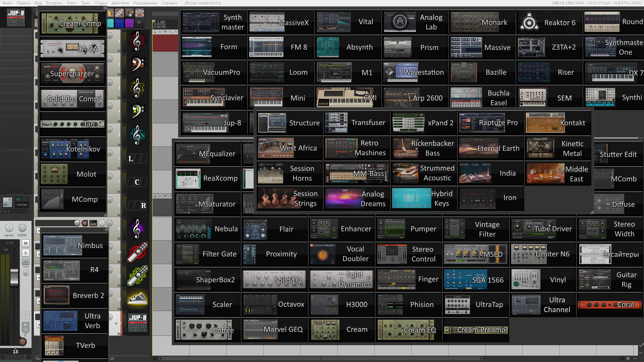Click the timeline FX button
This screenshot has width=644, height=362.
(170, 32)
